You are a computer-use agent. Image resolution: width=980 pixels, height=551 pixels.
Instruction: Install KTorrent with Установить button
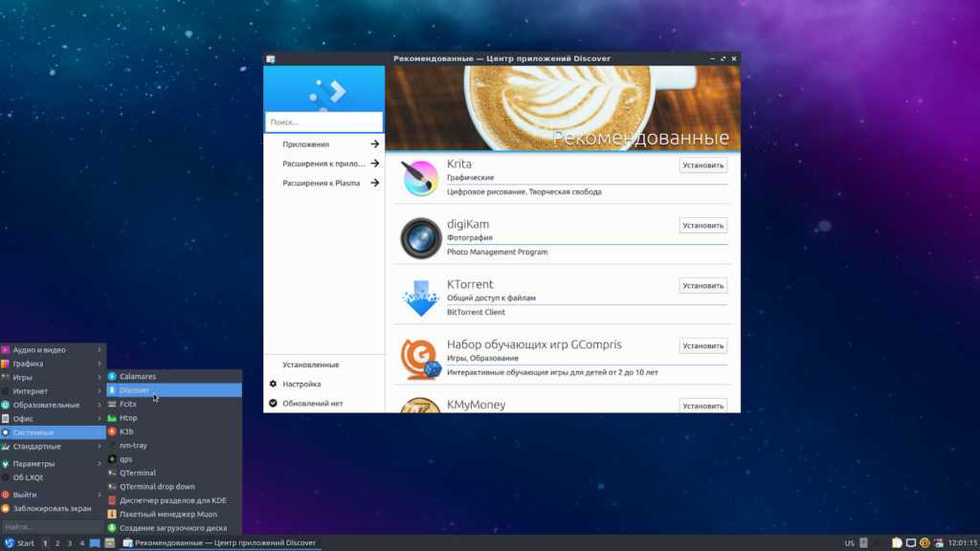[x=702, y=286]
